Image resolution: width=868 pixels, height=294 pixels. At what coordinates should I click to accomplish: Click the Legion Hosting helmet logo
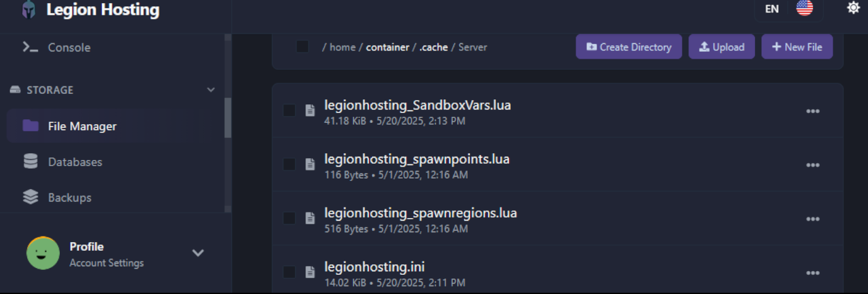[x=28, y=10]
